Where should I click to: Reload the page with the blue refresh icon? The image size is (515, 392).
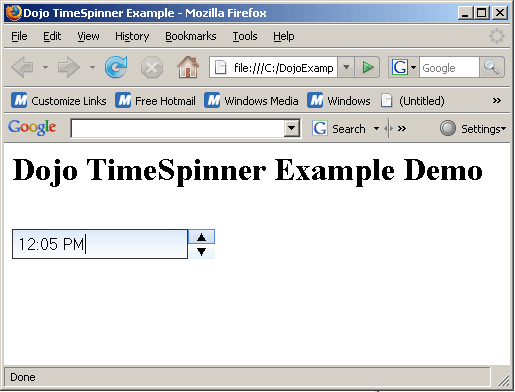tap(116, 67)
